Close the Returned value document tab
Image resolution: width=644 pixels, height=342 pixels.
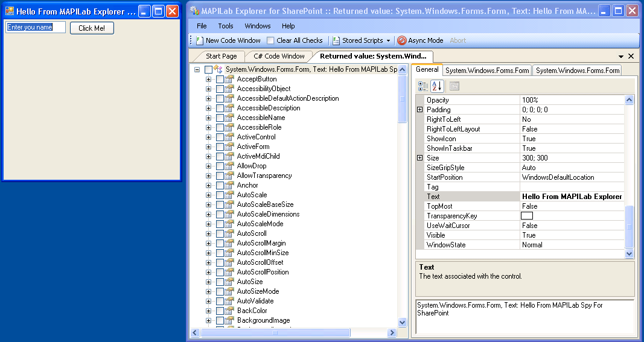(x=631, y=56)
